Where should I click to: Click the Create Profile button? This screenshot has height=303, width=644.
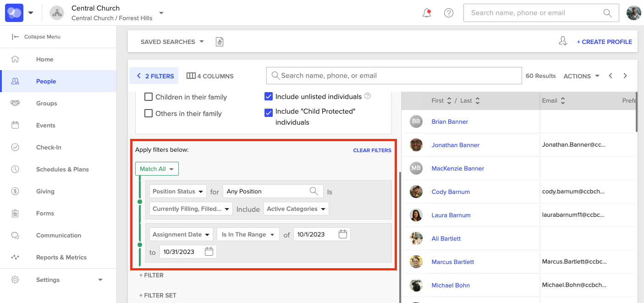coord(604,41)
